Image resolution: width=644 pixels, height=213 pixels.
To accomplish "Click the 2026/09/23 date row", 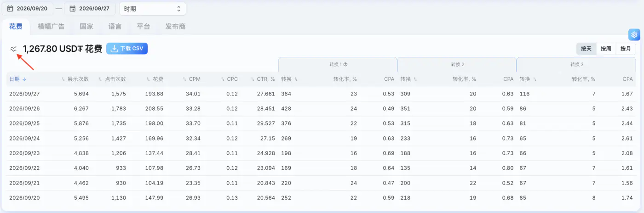I will pos(322,153).
